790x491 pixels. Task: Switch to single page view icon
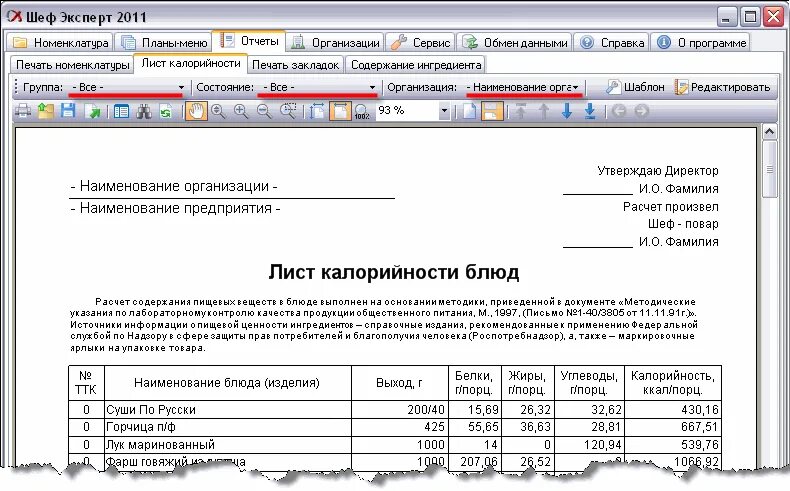tap(469, 111)
